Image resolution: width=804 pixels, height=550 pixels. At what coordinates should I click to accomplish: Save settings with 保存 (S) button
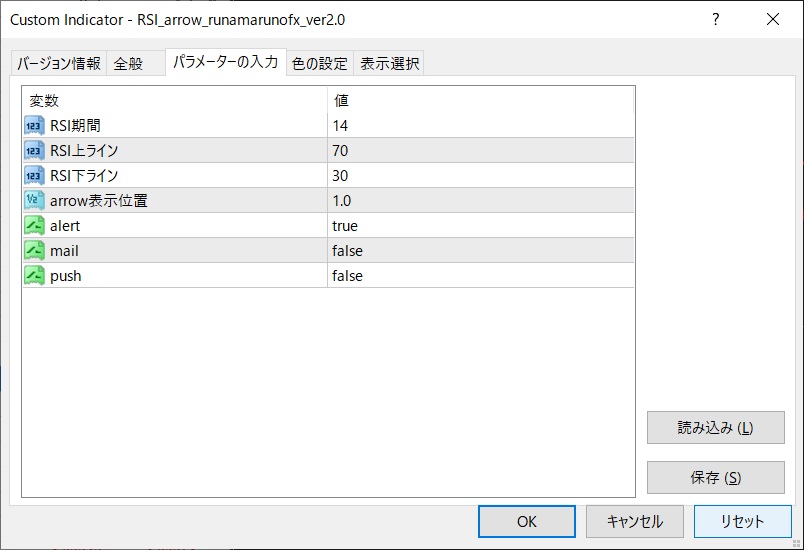[716, 478]
